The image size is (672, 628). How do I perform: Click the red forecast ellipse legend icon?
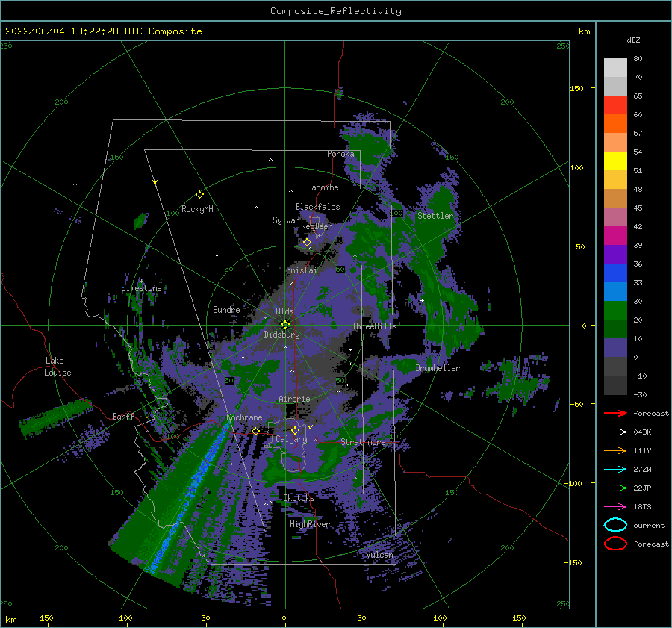pyautogui.click(x=615, y=544)
